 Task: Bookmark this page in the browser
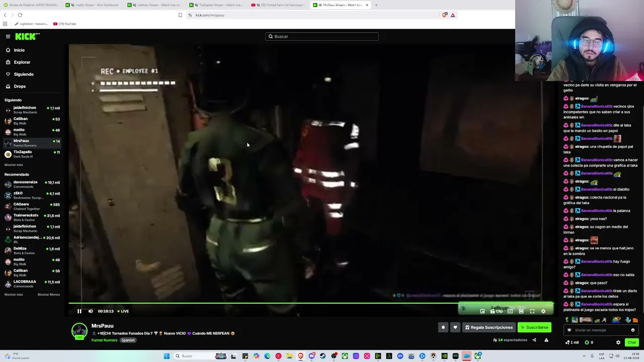point(180,15)
